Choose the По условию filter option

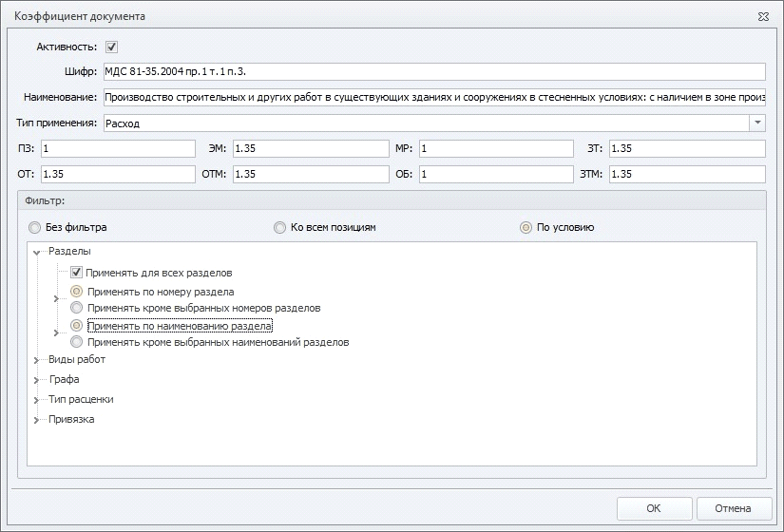[526, 228]
